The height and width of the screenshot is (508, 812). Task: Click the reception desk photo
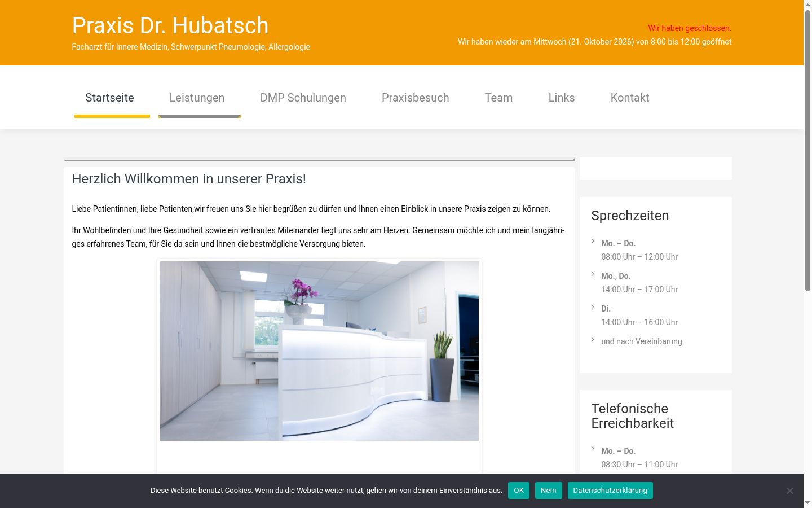[x=319, y=351]
